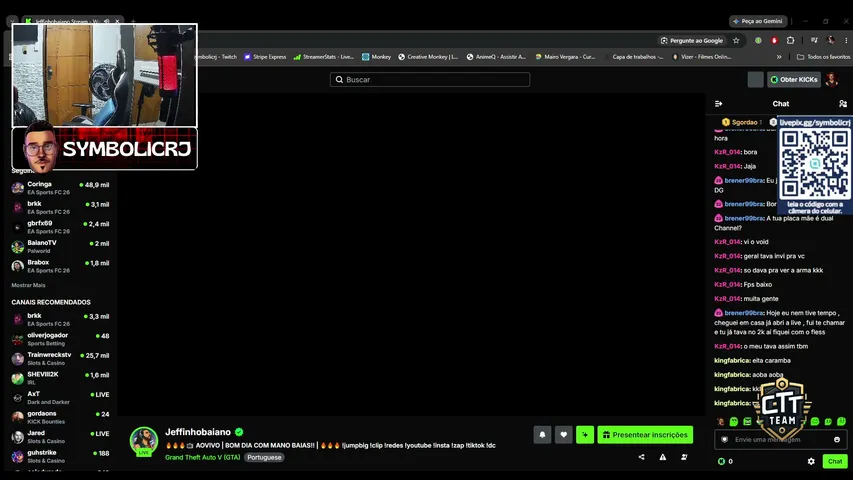Bookmark this page with star icon
This screenshot has width=853, height=480.
coord(736,40)
